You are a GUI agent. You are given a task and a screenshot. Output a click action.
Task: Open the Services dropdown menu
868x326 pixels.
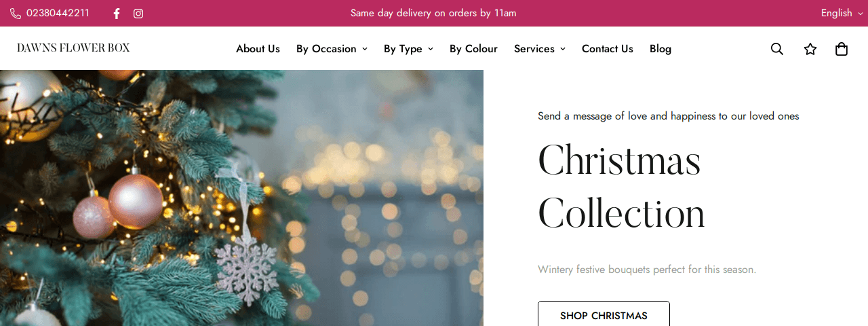click(539, 49)
